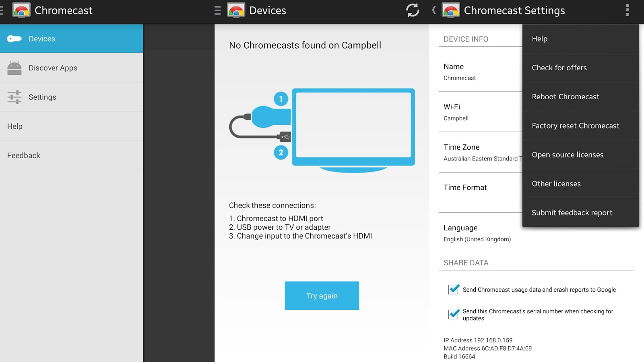Click the Try again button
This screenshot has width=644, height=362.
(322, 296)
